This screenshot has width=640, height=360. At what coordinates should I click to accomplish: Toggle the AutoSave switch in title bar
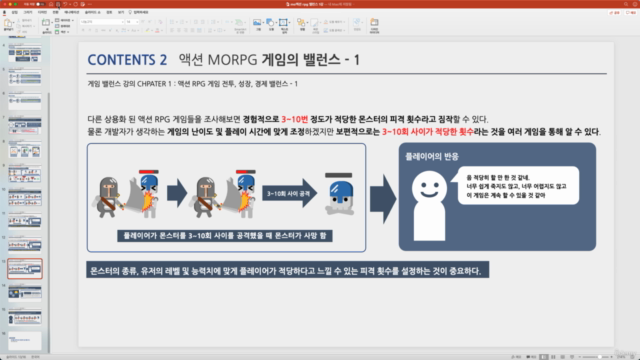[40, 4]
